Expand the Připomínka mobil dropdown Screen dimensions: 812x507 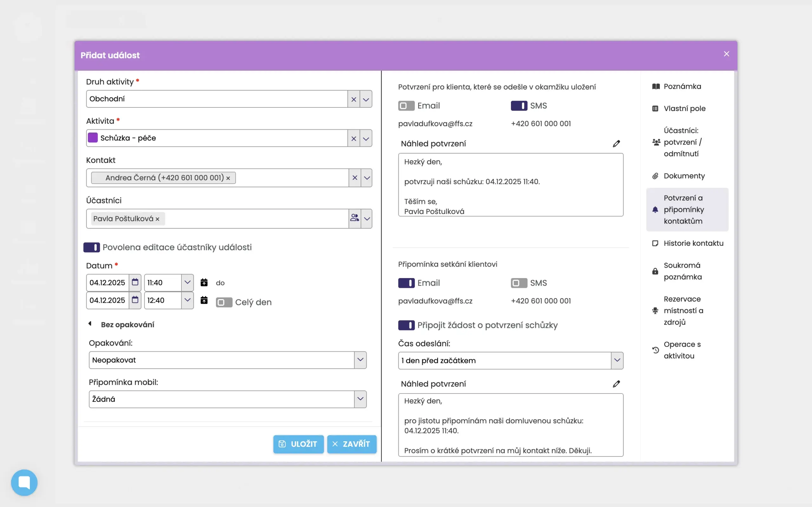tap(360, 399)
